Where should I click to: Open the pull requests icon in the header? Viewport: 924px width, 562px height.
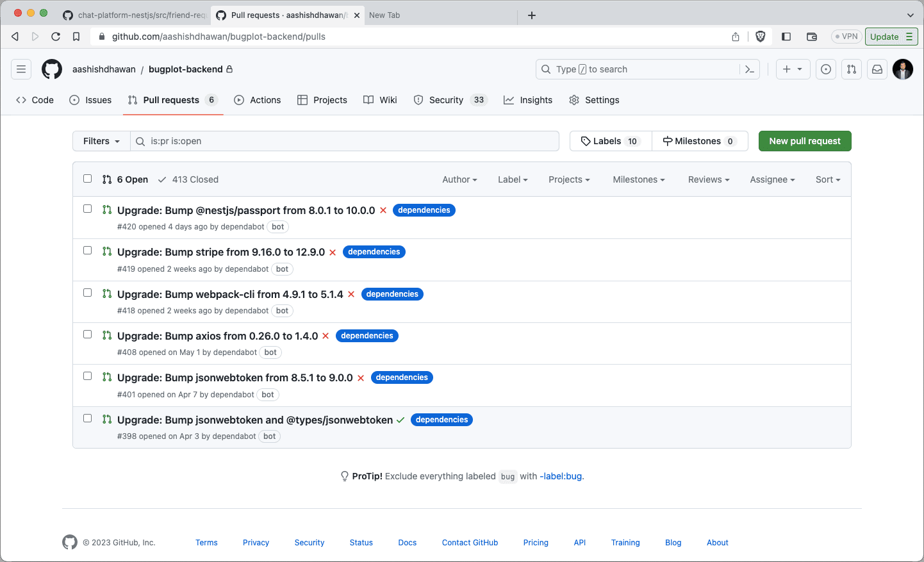pyautogui.click(x=851, y=69)
